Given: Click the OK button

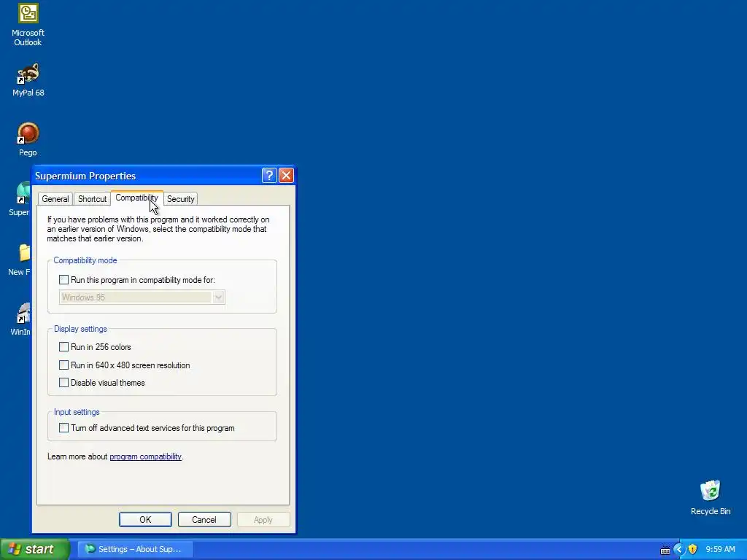Looking at the screenshot, I should (x=145, y=519).
